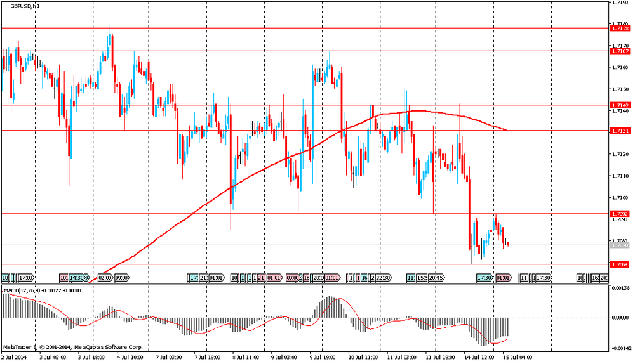Click the 1.7160 price axis tick
The width and height of the screenshot is (635, 364).
click(620, 68)
